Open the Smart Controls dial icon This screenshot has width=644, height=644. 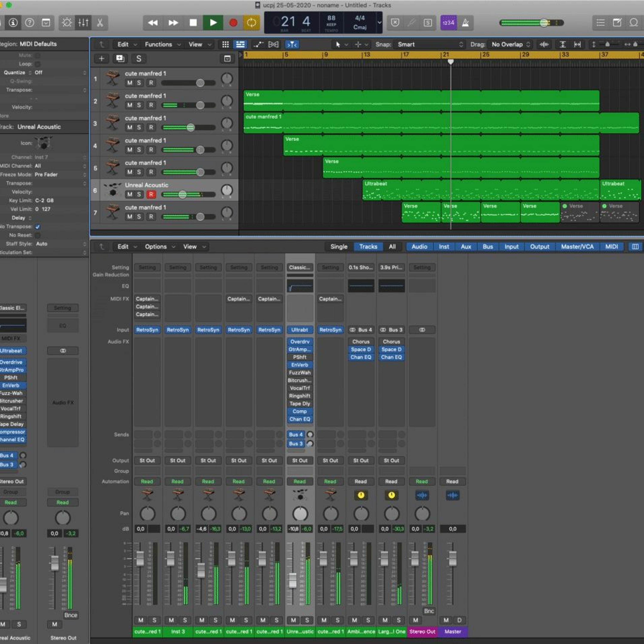[x=67, y=23]
